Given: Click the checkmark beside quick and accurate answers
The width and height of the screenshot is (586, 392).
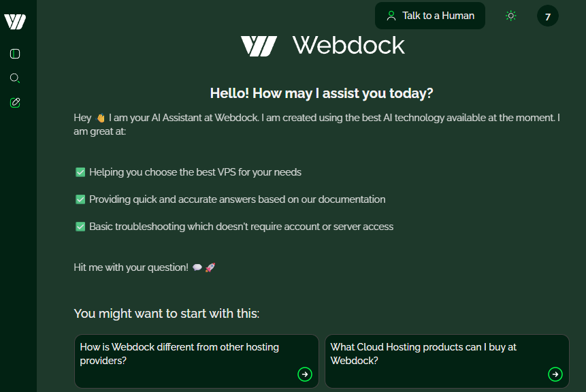Looking at the screenshot, I should pyautogui.click(x=80, y=199).
